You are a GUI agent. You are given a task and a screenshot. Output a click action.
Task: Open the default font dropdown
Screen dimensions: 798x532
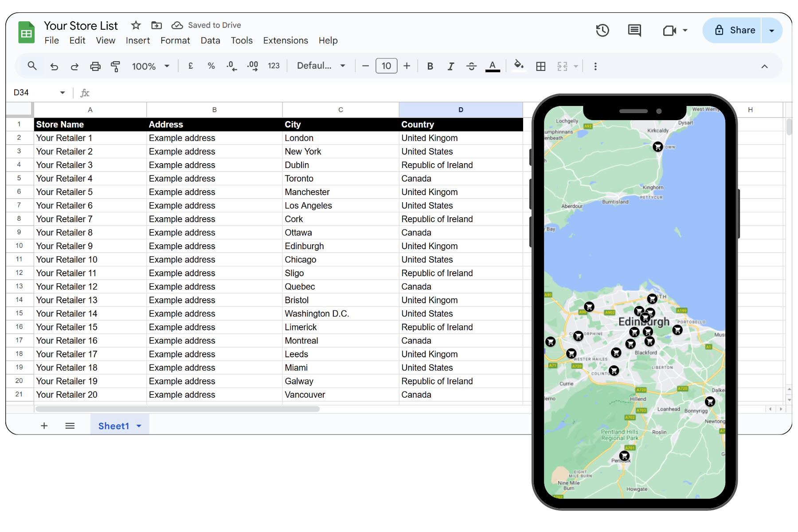[321, 66]
